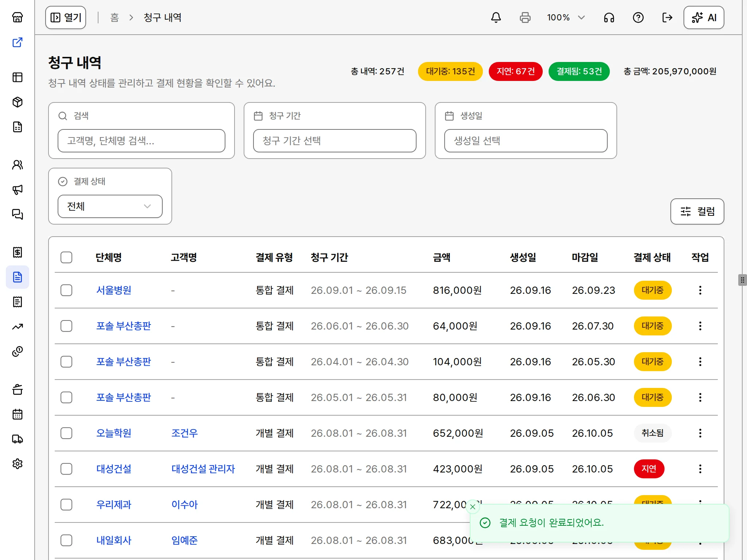Toggle the select-all header checkbox

point(66,257)
